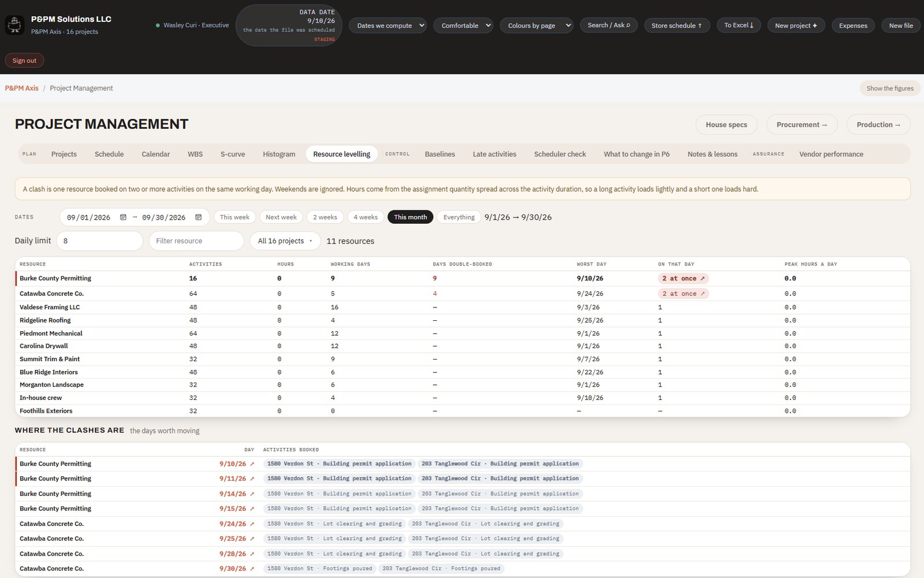Image resolution: width=924 pixels, height=578 pixels.
Task: Export with the To Excel button
Action: point(739,25)
